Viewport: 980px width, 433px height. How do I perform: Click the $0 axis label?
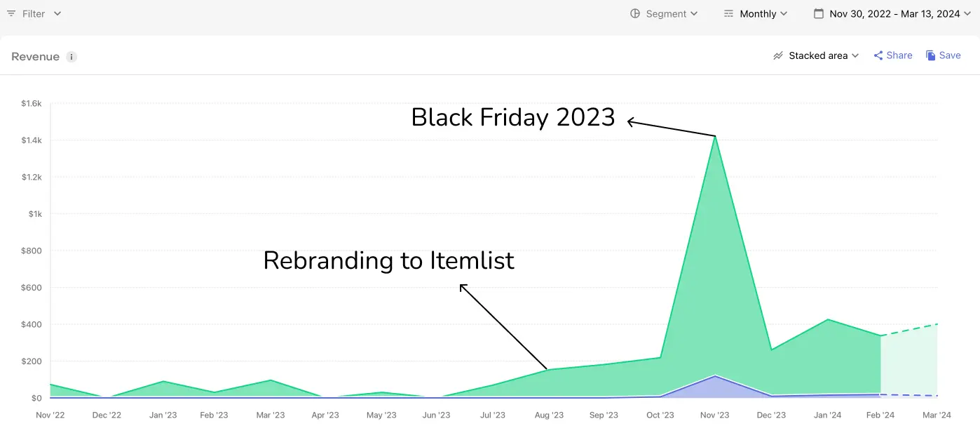(36, 398)
